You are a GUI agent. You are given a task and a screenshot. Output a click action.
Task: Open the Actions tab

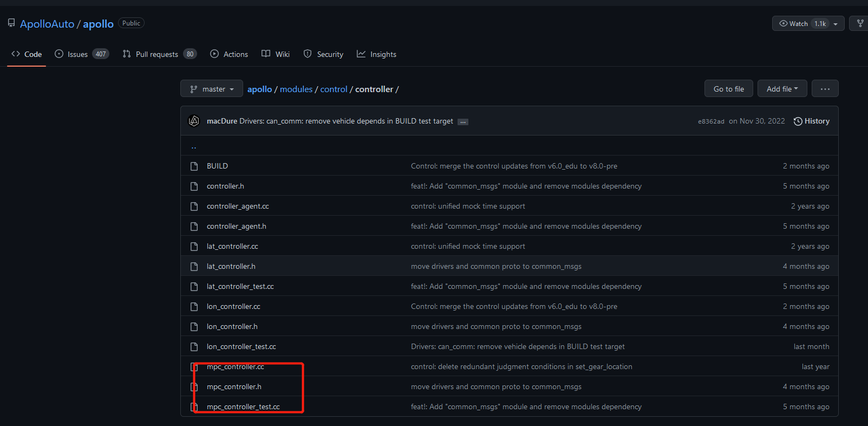click(x=229, y=54)
